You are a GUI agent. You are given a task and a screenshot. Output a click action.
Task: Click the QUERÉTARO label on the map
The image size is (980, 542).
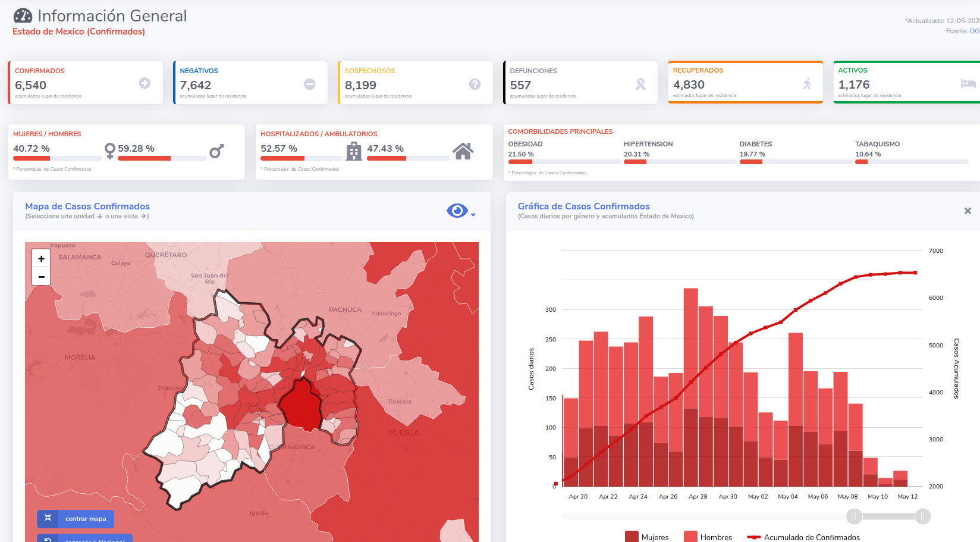pos(166,255)
